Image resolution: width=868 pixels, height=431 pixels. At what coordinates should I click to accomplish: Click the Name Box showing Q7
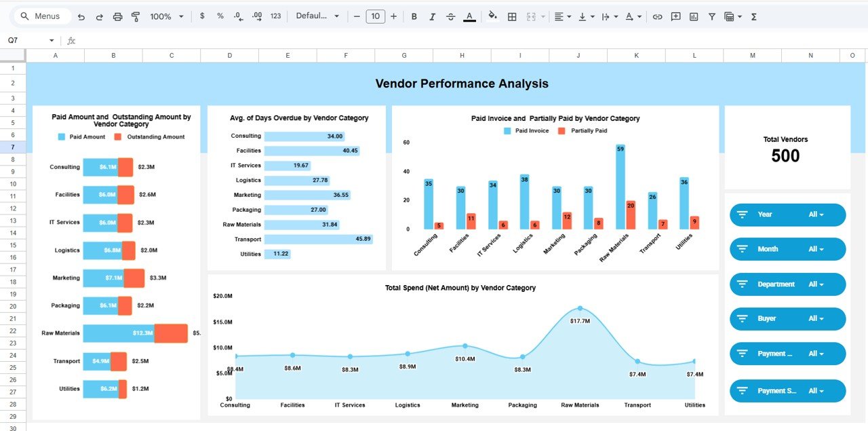(x=27, y=40)
